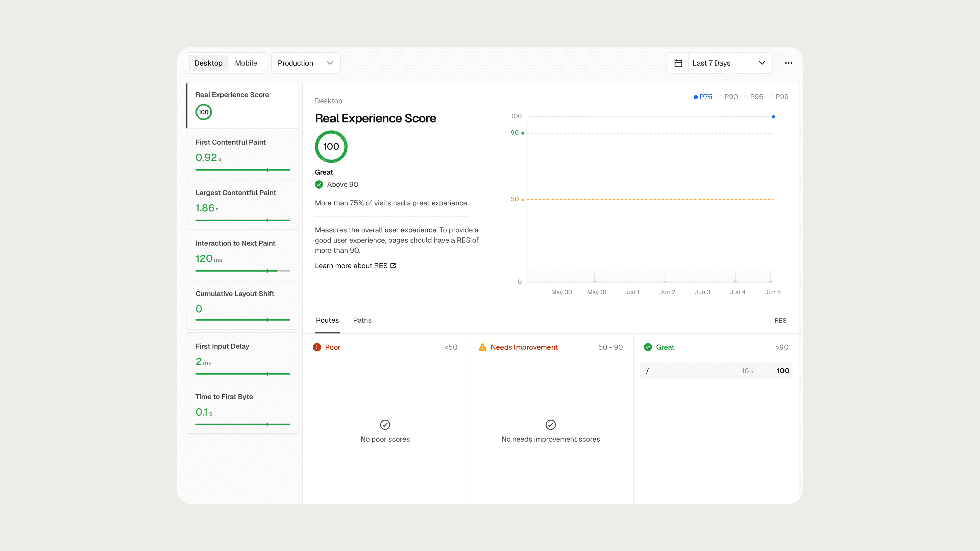980x551 pixels.
Task: Click the external link icon after Learn more about RES
Action: tap(393, 265)
